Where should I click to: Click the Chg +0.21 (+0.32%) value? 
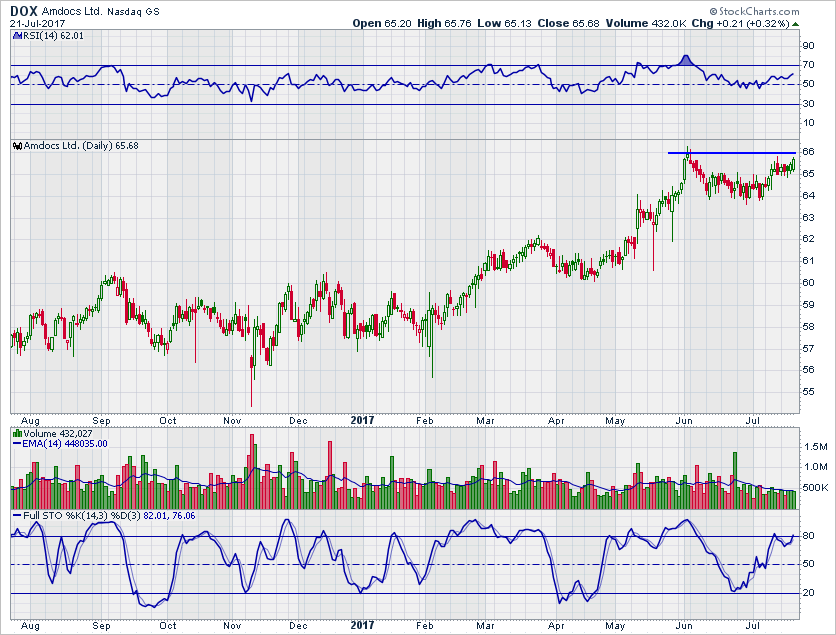741,23
